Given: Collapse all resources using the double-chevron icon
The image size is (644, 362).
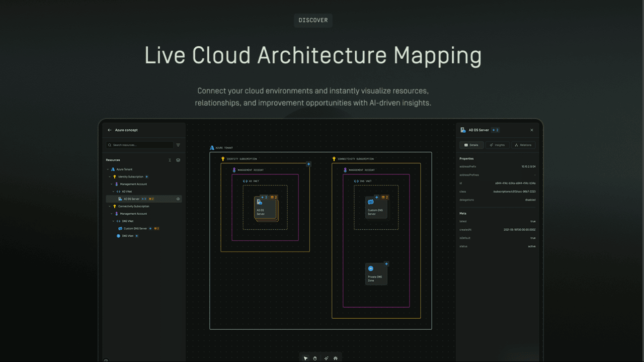Looking at the screenshot, I should (x=170, y=160).
